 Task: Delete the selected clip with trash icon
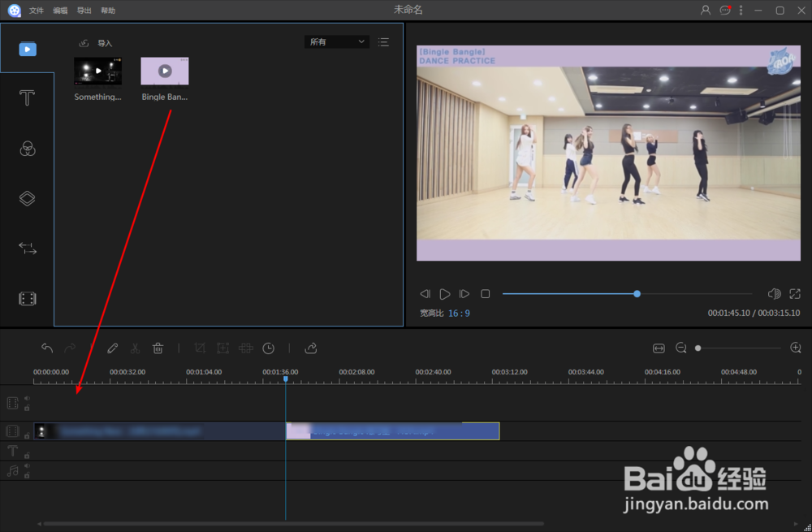[x=158, y=348]
